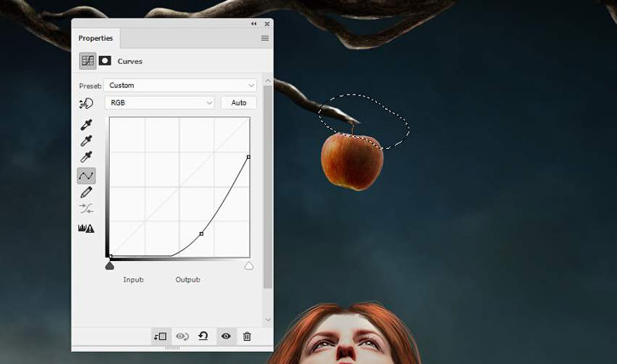This screenshot has height=364, width=617.
Task: Click the Output label
Action: (x=188, y=280)
